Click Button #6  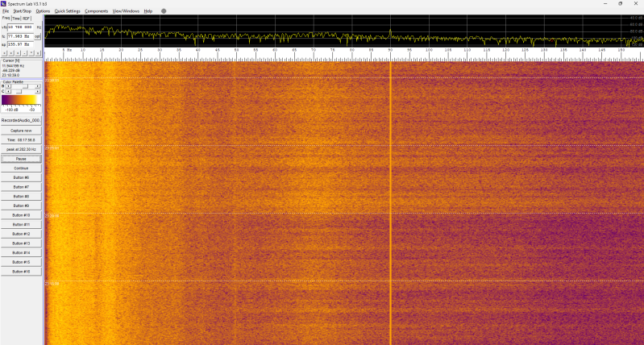click(21, 178)
